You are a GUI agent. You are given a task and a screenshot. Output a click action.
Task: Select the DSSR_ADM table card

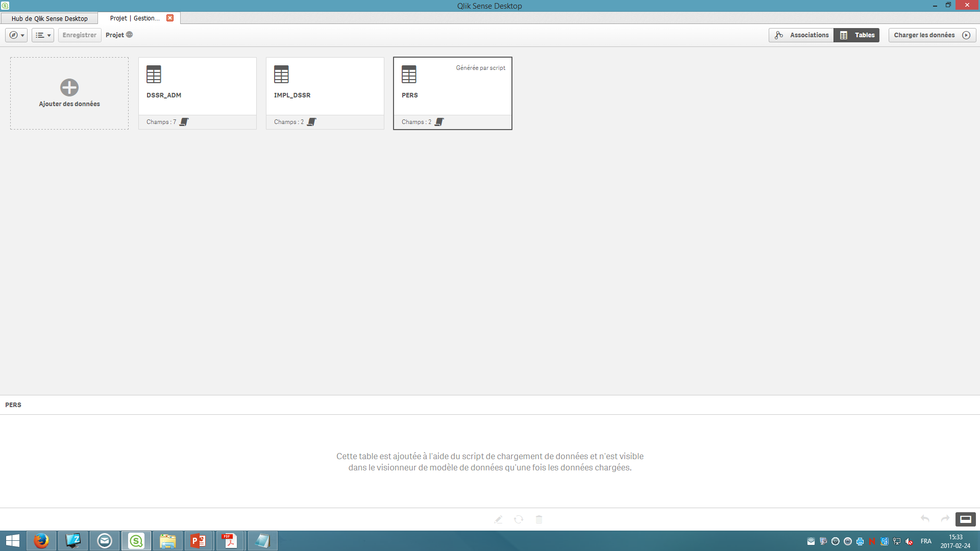click(x=197, y=87)
